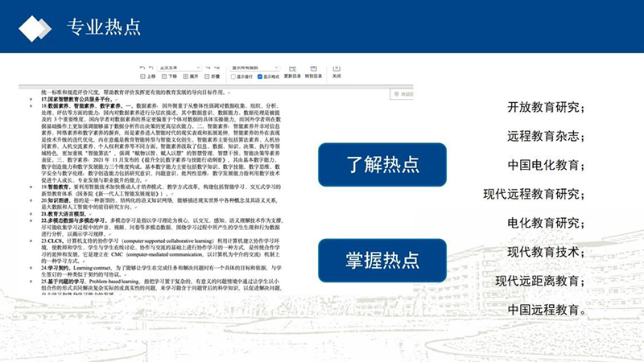Click the white diamond logo in header
The height and width of the screenshot is (362, 644).
35,29
